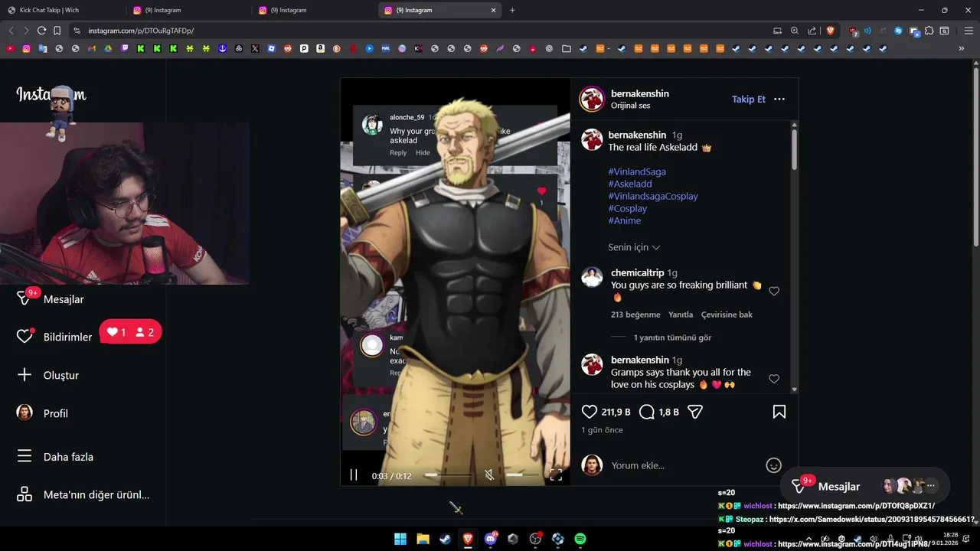The image size is (980, 551).
Task: Open the Twitch bookmark icon
Action: click(125, 48)
